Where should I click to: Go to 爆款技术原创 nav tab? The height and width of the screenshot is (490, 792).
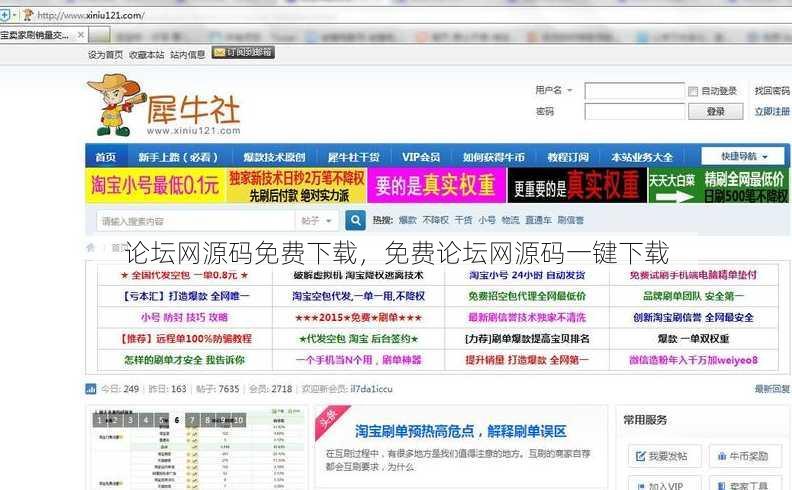click(274, 157)
